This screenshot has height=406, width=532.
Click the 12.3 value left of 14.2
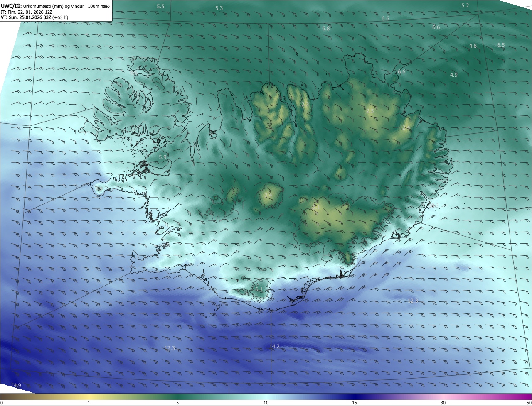click(x=170, y=348)
